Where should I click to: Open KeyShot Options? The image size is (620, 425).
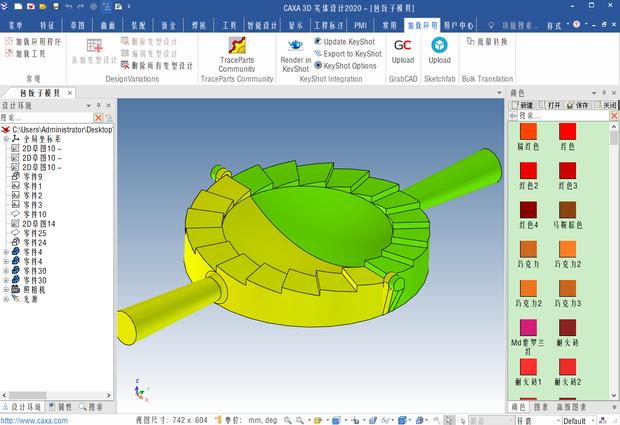pos(345,66)
